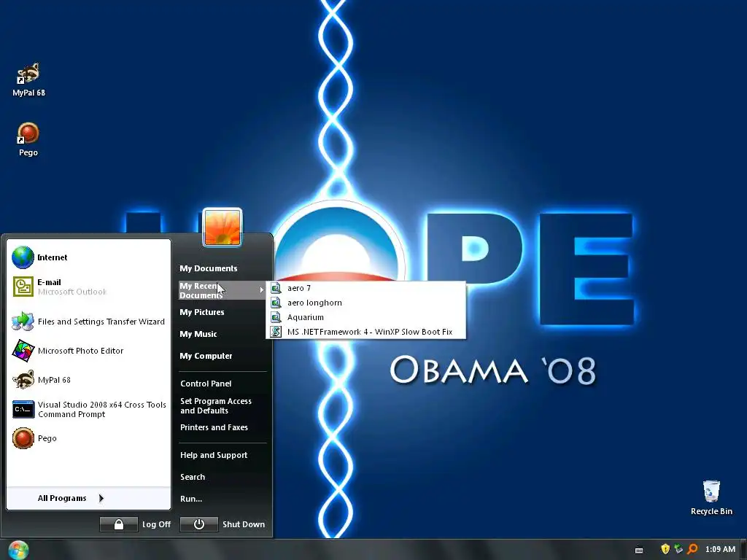Click the Safely Remove Hardware tray icon
Screen dimensions: 747x560
click(x=678, y=549)
